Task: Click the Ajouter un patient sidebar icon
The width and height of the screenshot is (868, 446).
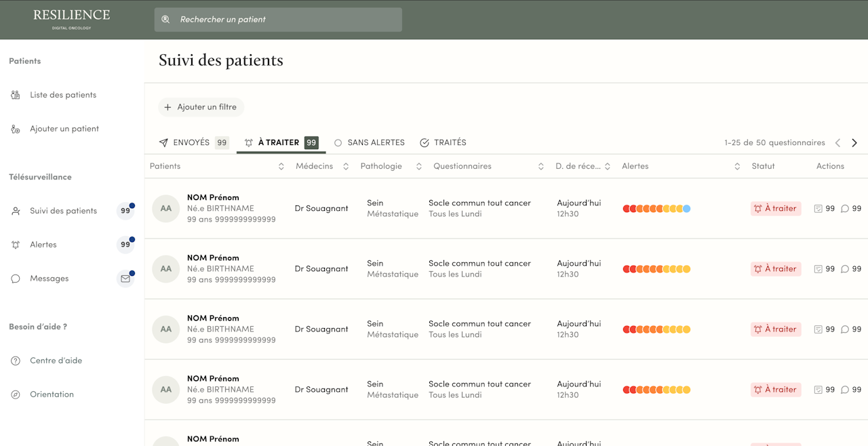Action: (x=16, y=129)
